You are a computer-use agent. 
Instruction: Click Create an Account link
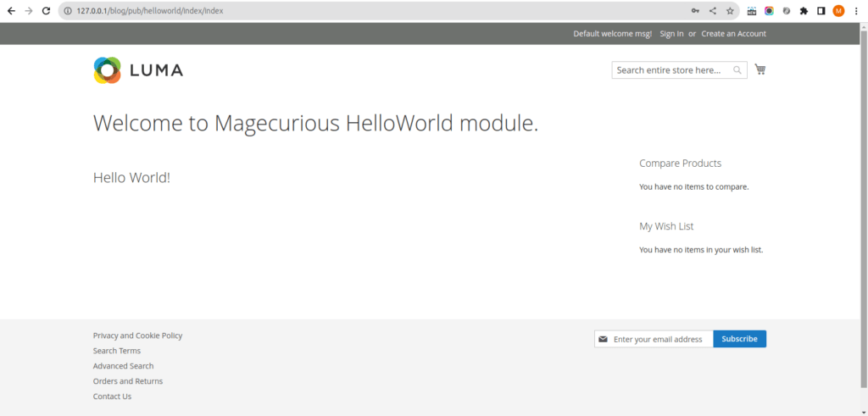[733, 34]
